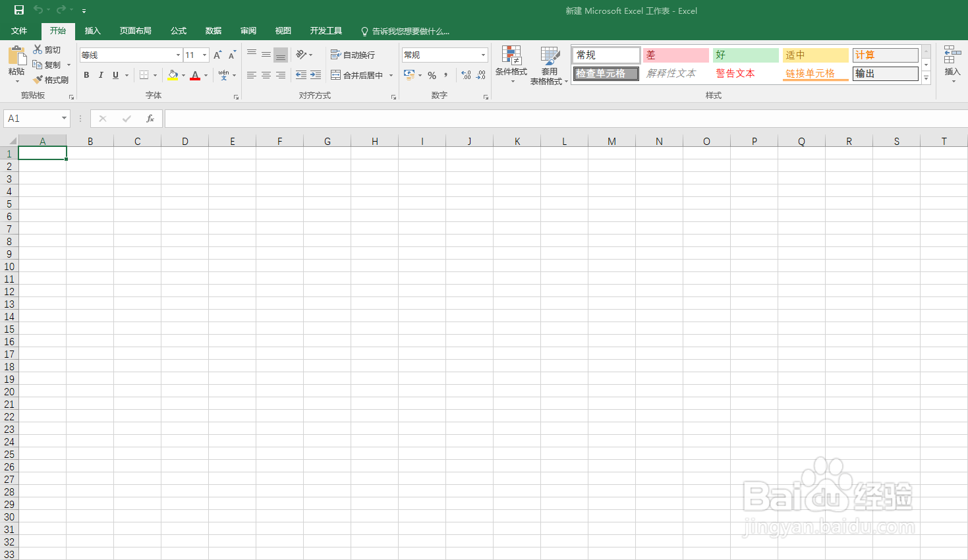Image resolution: width=968 pixels, height=560 pixels.
Task: Switch to the 页面布局 tab
Action: click(x=136, y=31)
